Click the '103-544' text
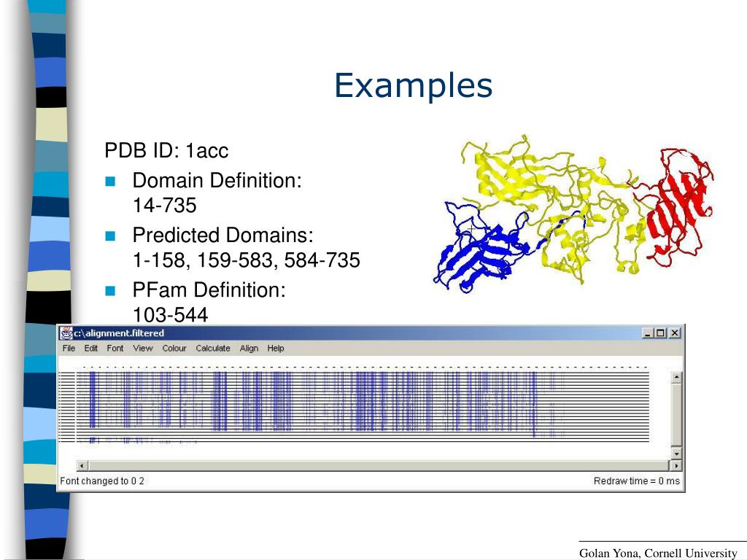This screenshot has width=747, height=560. point(170,315)
